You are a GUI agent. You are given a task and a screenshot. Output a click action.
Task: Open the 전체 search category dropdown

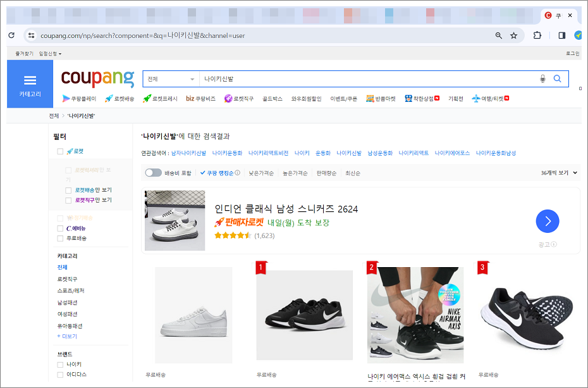coord(171,79)
